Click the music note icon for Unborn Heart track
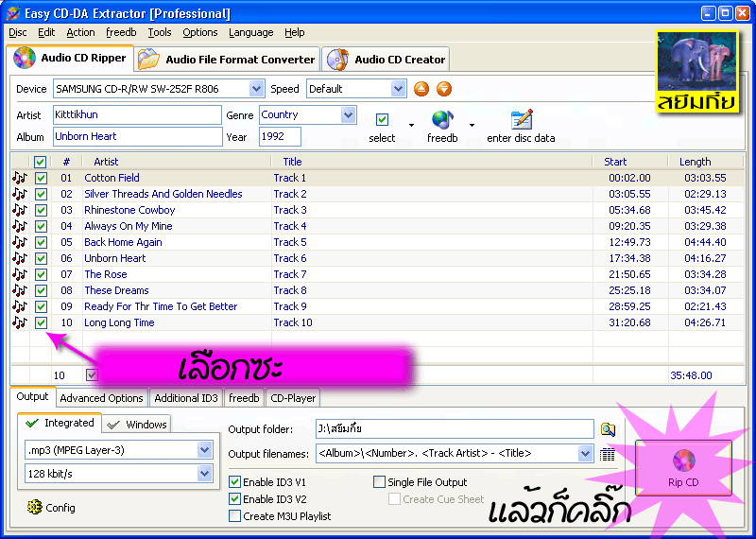 tap(19, 258)
